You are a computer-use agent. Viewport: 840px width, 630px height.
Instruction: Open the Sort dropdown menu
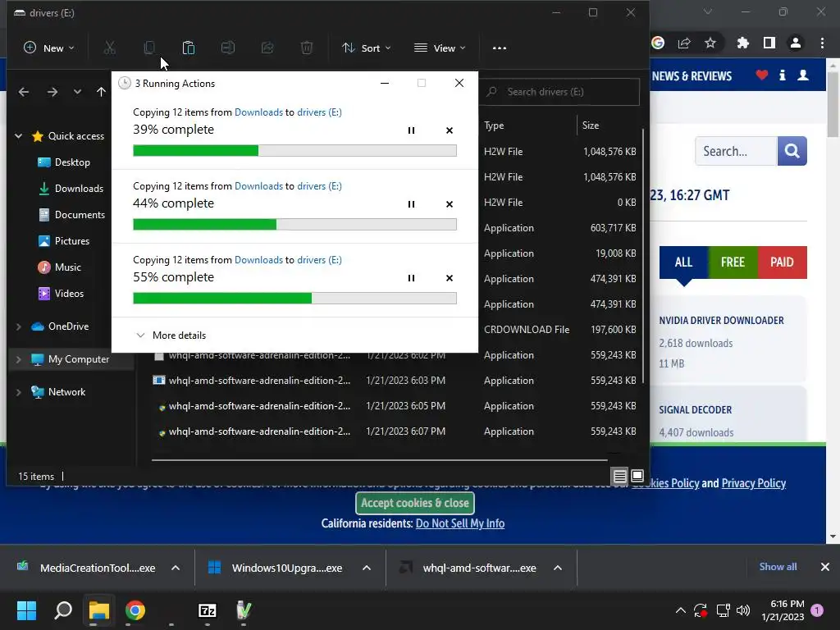[x=367, y=48]
